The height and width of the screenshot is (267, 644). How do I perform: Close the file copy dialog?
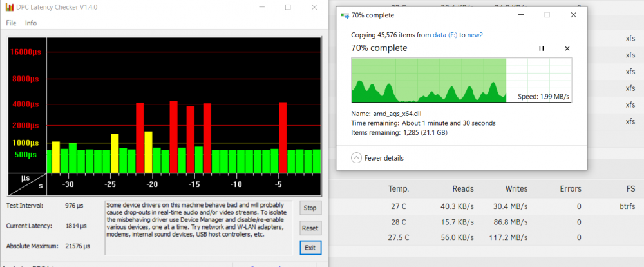click(573, 15)
